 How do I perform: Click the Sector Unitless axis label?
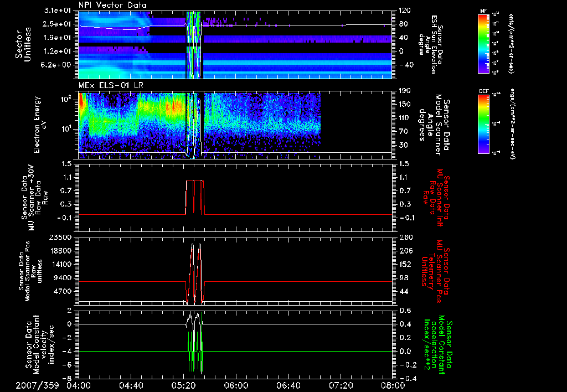[23, 44]
